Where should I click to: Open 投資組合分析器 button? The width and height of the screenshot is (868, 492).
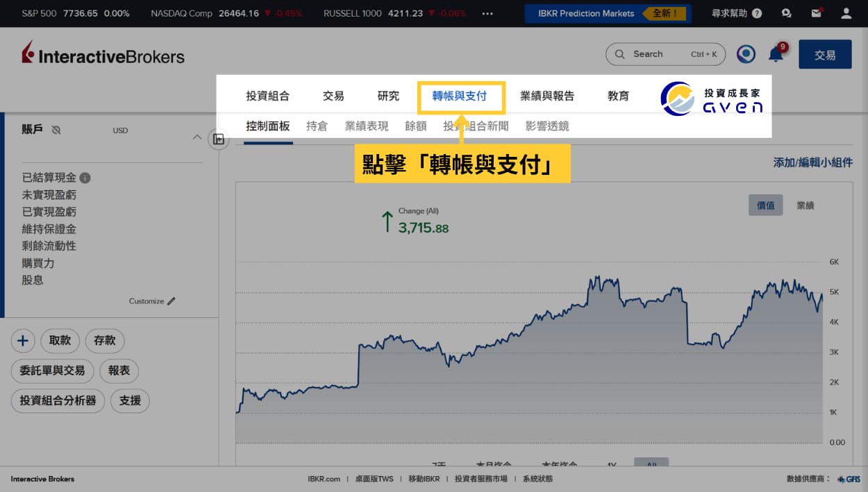(x=58, y=400)
